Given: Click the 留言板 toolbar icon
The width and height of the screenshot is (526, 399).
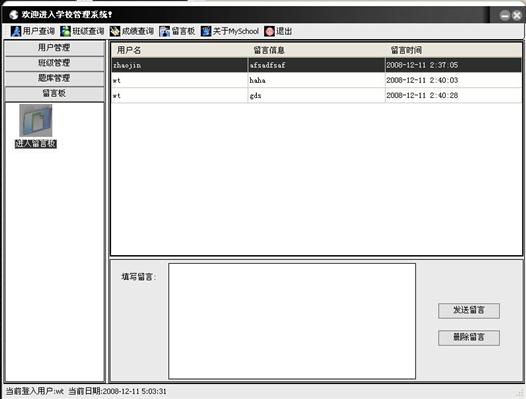Looking at the screenshot, I should tap(164, 31).
